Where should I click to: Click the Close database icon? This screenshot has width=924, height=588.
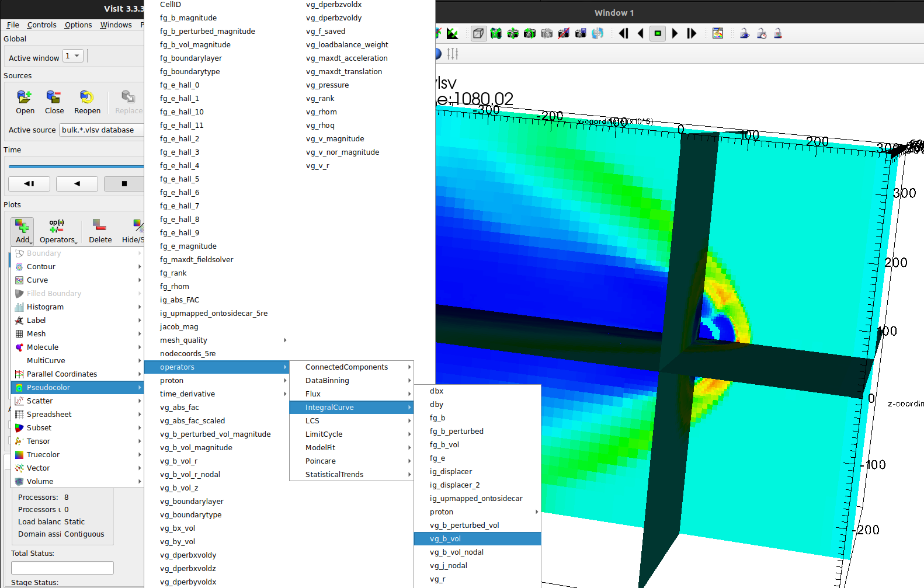pyautogui.click(x=54, y=102)
